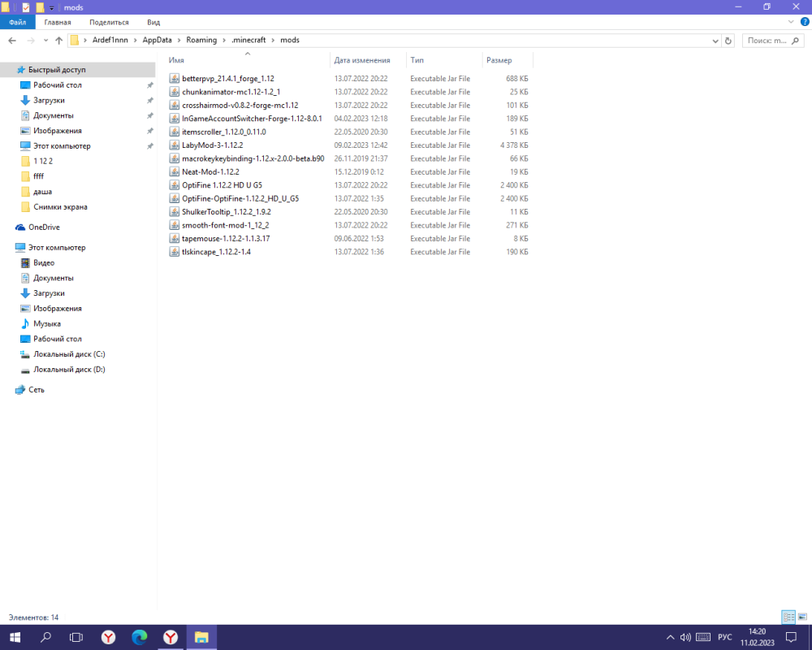
Task: Open OneDrive in the navigation pane
Action: (44, 227)
